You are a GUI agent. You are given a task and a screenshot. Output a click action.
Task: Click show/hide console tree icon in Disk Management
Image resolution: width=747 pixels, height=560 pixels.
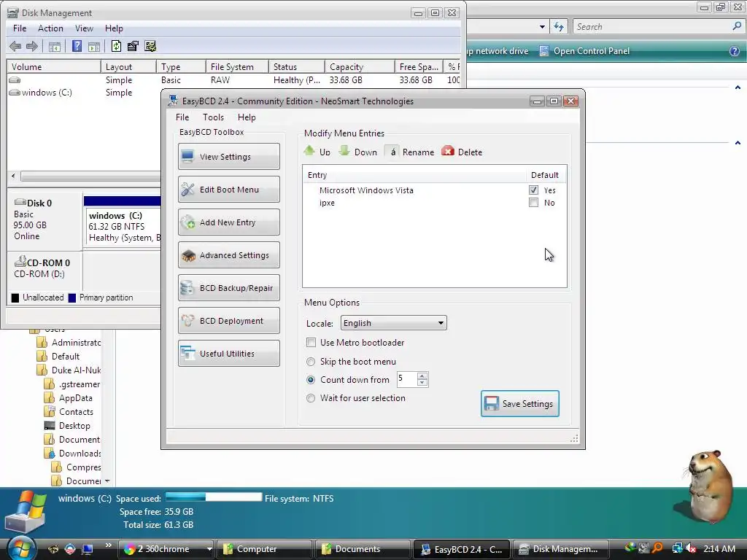(55, 46)
